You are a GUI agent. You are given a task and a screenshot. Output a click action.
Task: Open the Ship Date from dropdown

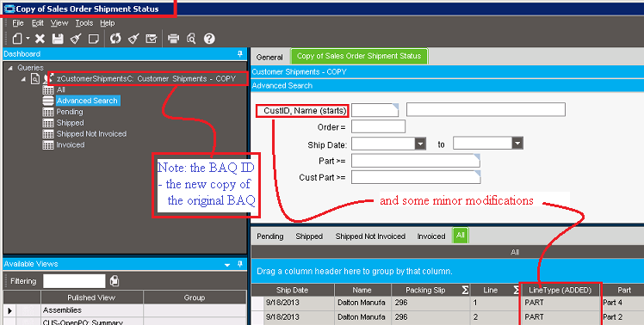click(420, 144)
